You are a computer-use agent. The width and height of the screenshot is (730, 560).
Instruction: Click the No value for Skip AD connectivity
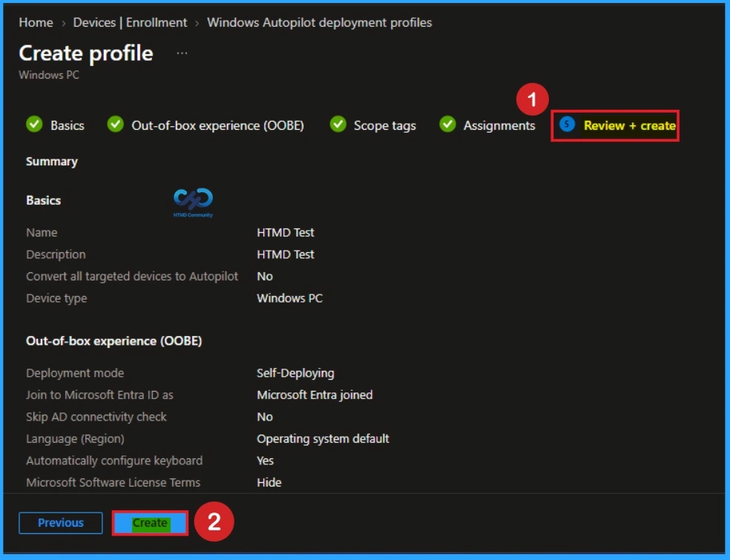click(264, 417)
